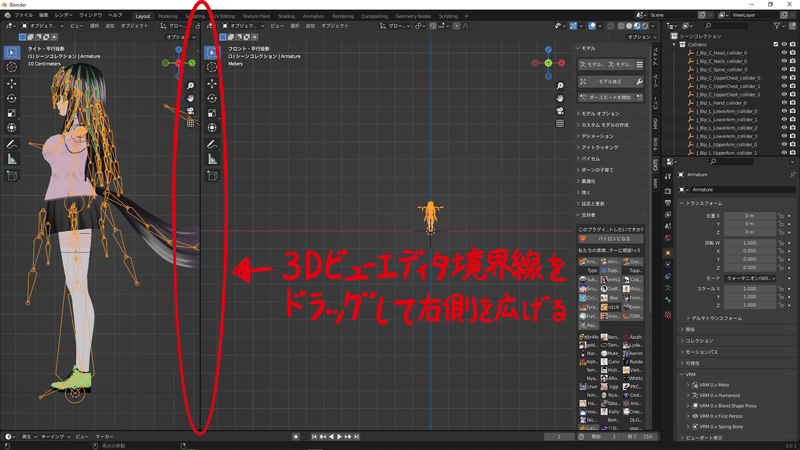Image resolution: width=800 pixels, height=450 pixels.
Task: Activate the Select Box tool in the Front Orthographic viewport
Action: (212, 52)
